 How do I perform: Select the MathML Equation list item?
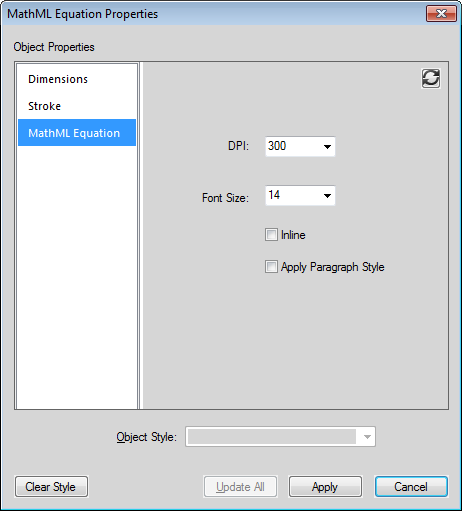click(77, 133)
